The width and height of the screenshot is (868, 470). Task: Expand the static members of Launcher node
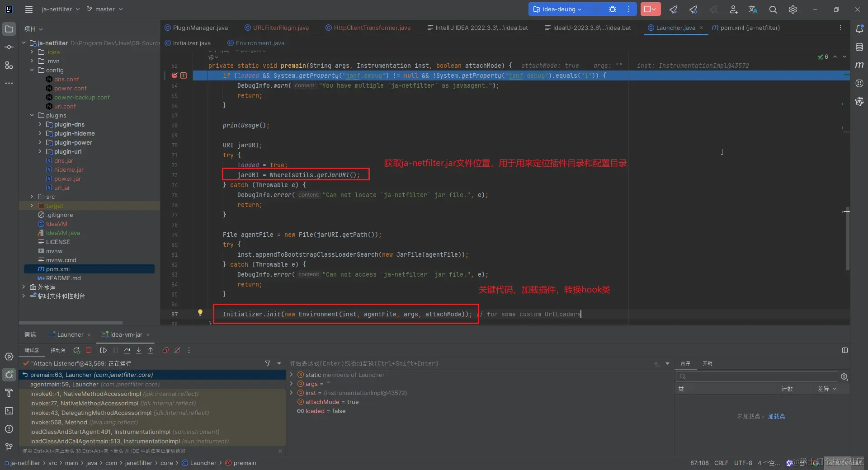click(292, 375)
